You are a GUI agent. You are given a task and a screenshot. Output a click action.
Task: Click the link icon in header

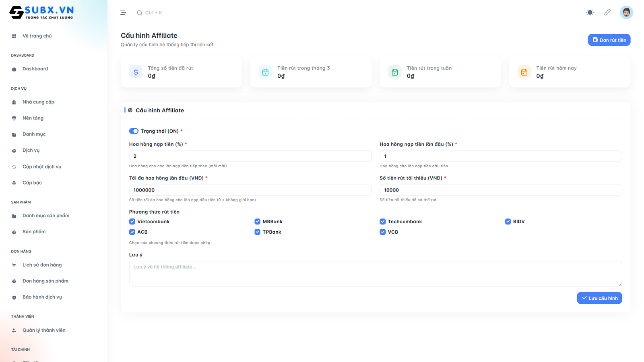(607, 12)
